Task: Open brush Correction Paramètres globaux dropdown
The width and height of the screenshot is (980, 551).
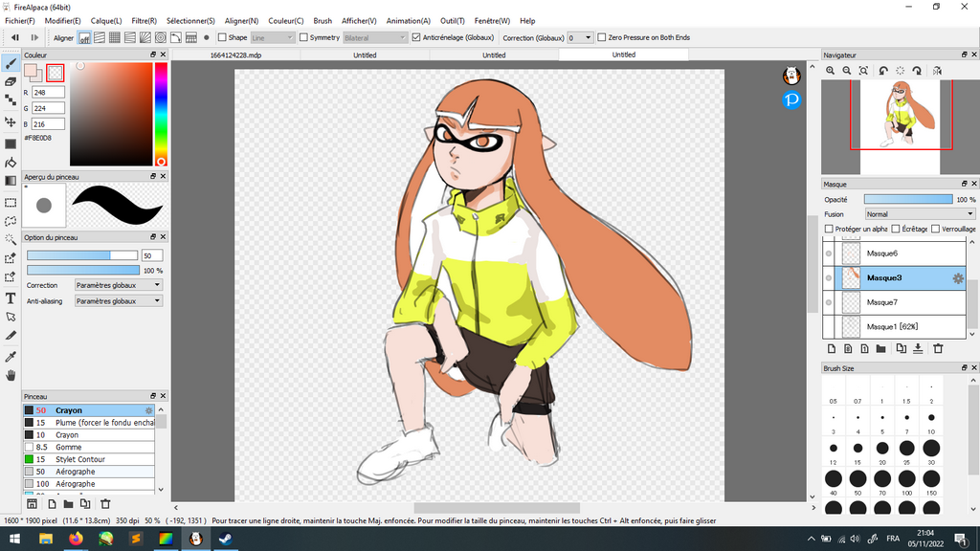Action: [x=118, y=285]
